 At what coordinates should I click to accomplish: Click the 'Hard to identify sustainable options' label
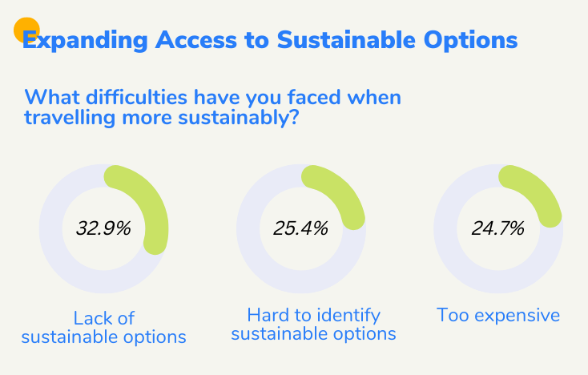(313, 324)
